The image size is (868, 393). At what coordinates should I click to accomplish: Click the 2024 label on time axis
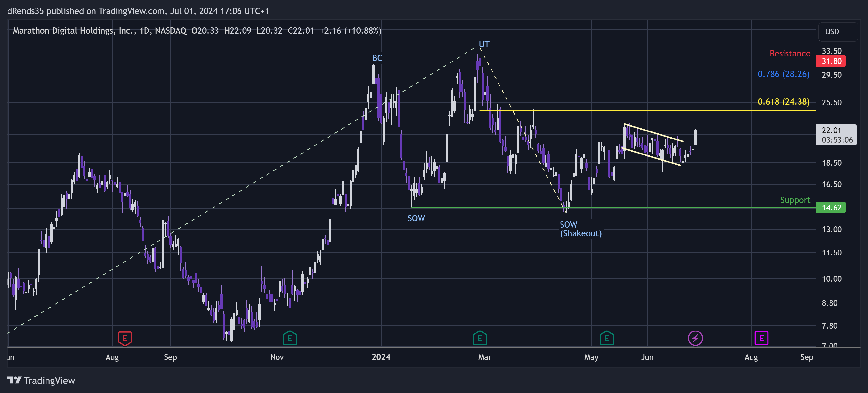(x=381, y=357)
